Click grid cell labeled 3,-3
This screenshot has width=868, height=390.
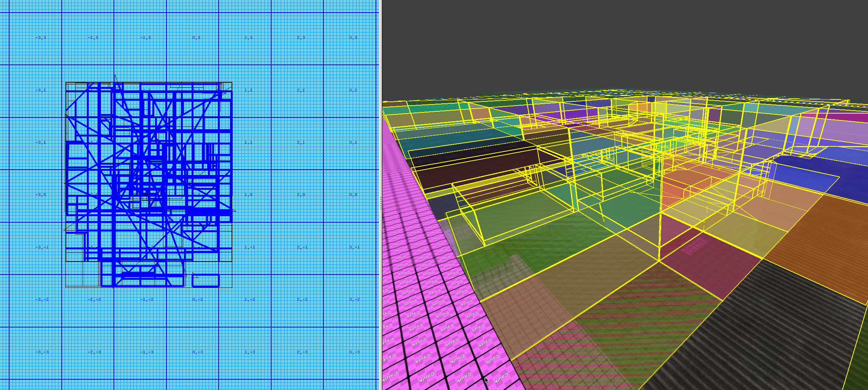354,352
